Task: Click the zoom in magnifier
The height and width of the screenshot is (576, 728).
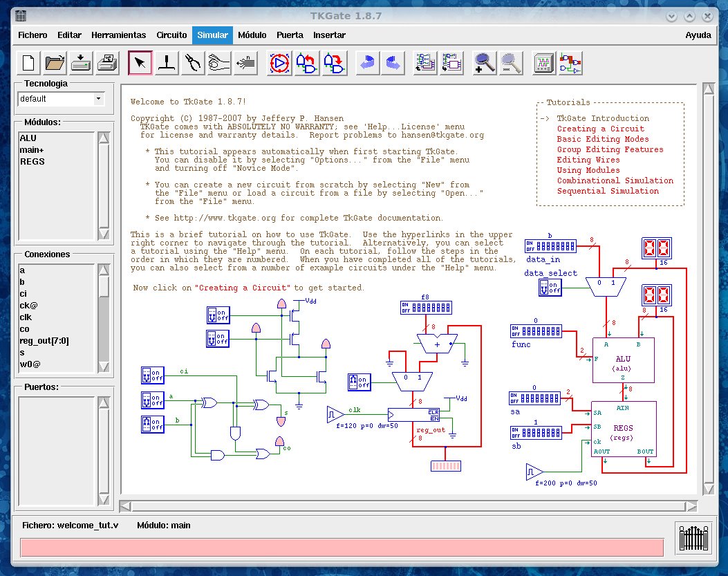Action: (484, 63)
